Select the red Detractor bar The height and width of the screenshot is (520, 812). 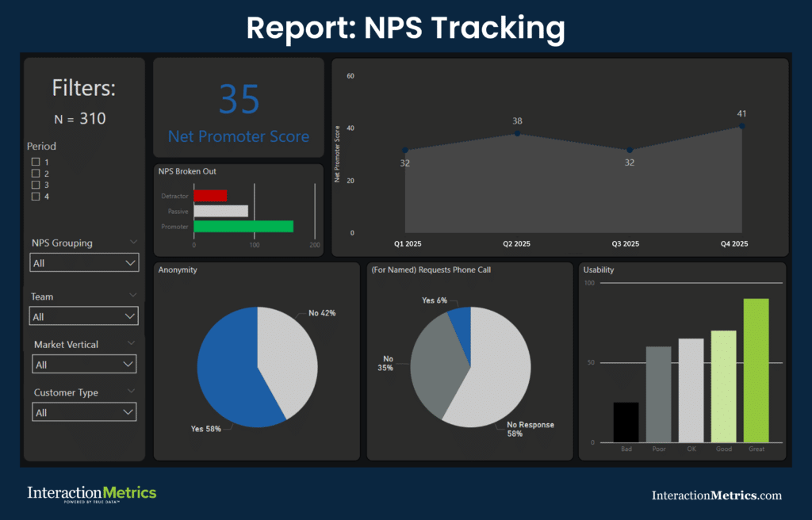(x=210, y=195)
